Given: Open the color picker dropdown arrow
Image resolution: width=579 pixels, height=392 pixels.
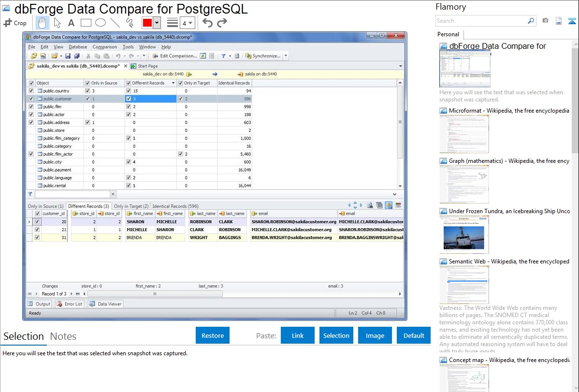Looking at the screenshot, I should 157,23.
